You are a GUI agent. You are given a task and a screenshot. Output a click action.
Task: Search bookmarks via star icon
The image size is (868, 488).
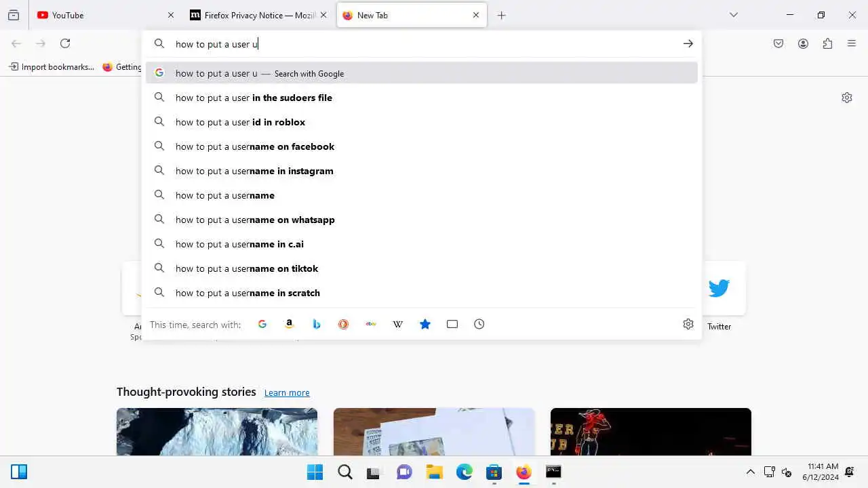coord(425,324)
